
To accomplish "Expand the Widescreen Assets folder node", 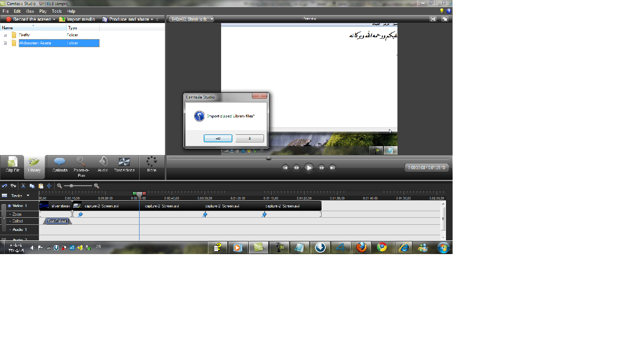I will (5, 43).
